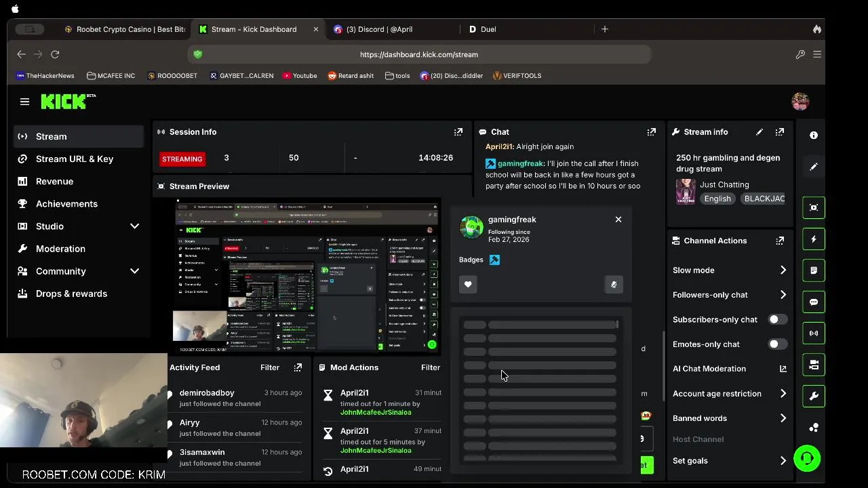Screen dimensions: 868x488
Task: Click demirobadboy in the Activity Feed
Action: pos(207,393)
